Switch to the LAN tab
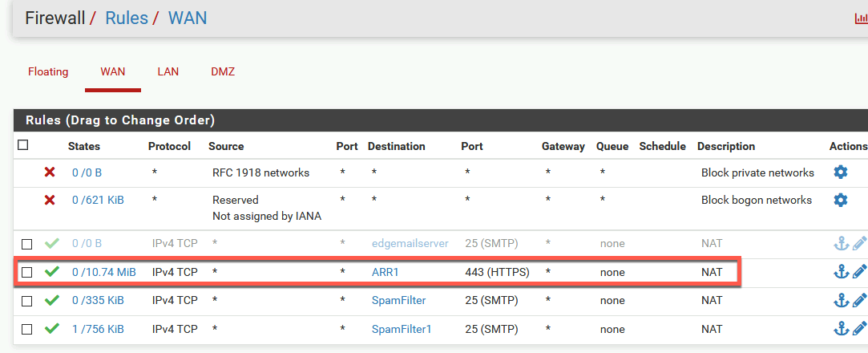This screenshot has height=353, width=868. (168, 71)
